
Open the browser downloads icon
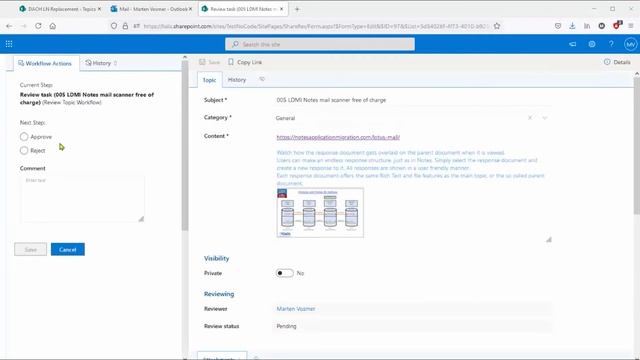click(572, 26)
